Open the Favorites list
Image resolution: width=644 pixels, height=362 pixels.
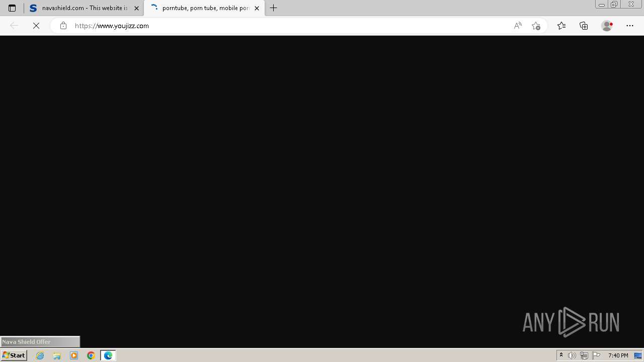point(561,26)
